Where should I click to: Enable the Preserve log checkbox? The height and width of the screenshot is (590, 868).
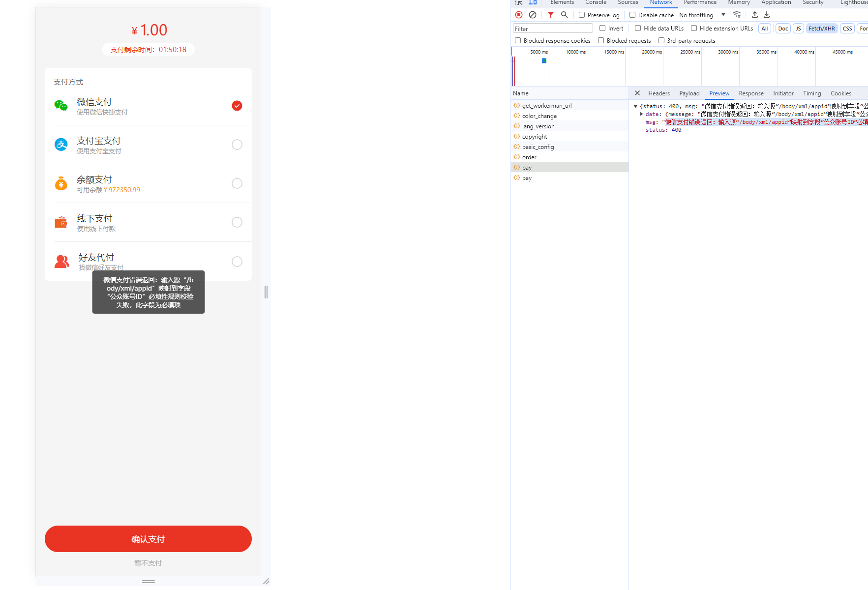tap(582, 15)
